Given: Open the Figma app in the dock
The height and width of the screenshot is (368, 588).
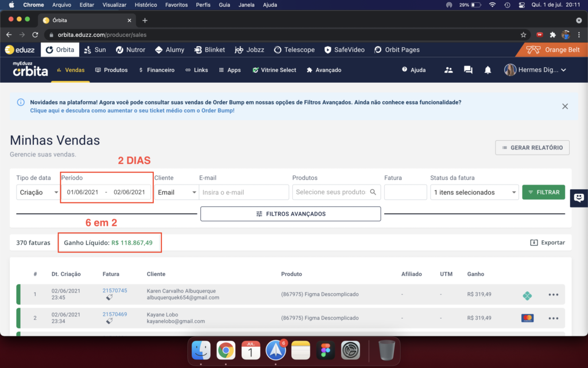Looking at the screenshot, I should 326,350.
